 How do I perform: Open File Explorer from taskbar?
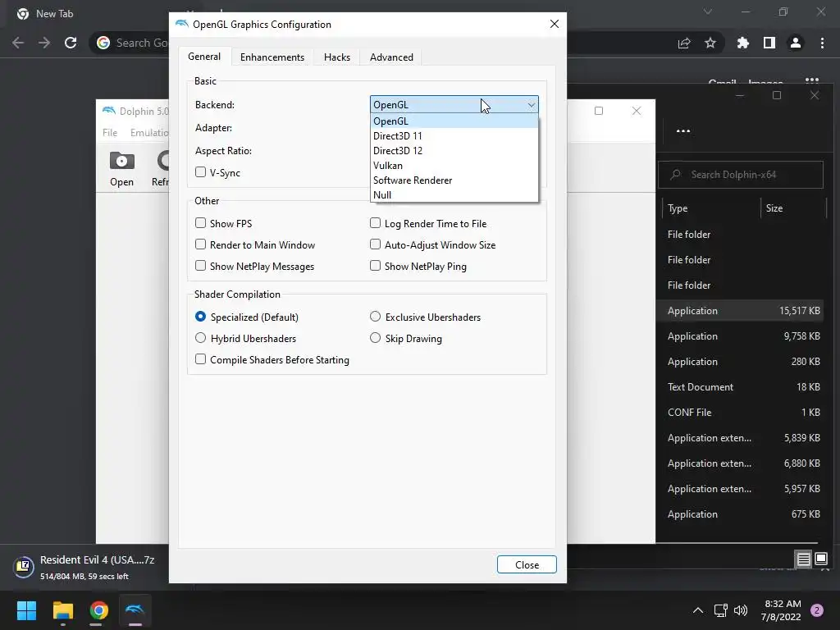[x=62, y=610]
